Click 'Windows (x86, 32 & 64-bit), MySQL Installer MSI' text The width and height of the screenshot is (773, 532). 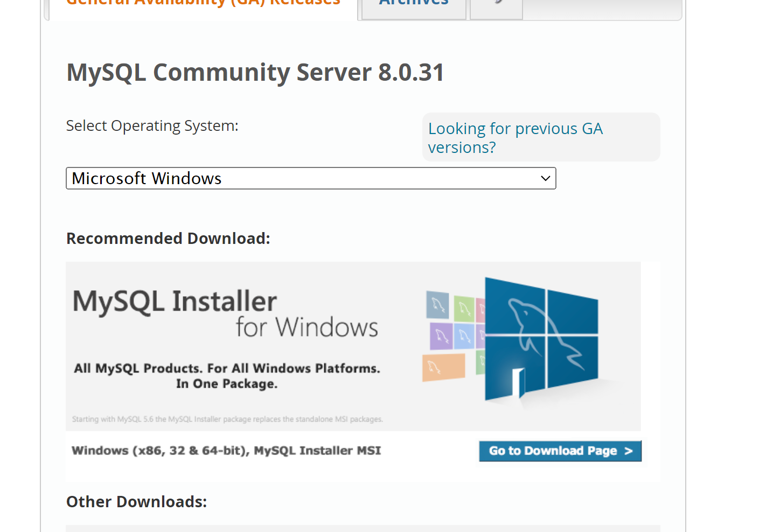point(226,451)
